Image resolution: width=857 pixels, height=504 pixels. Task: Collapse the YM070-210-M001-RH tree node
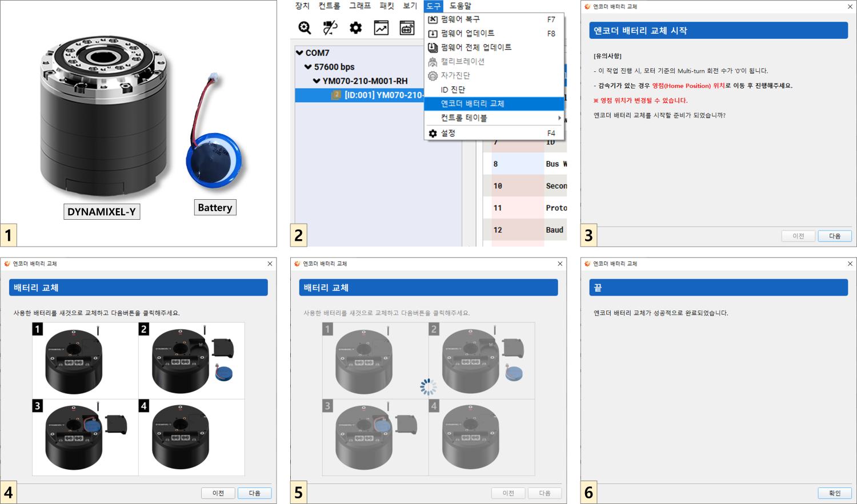[317, 81]
